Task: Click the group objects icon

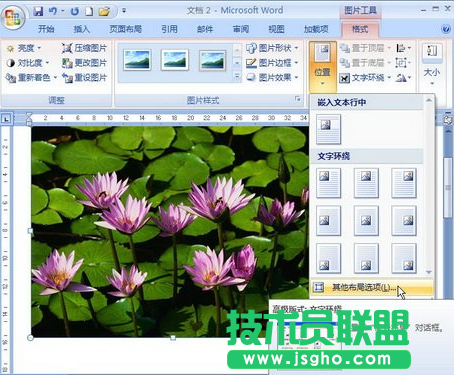Action: coord(403,63)
